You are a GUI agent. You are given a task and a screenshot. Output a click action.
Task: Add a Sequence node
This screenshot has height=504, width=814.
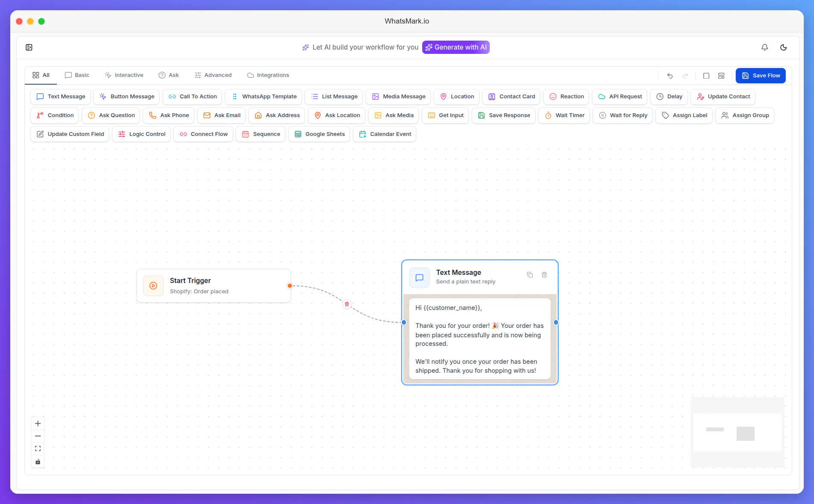[260, 134]
